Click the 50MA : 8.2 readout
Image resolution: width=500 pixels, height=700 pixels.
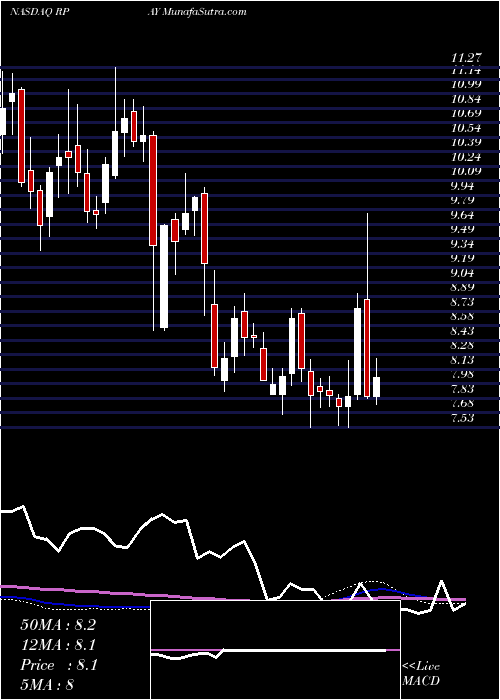(x=58, y=625)
